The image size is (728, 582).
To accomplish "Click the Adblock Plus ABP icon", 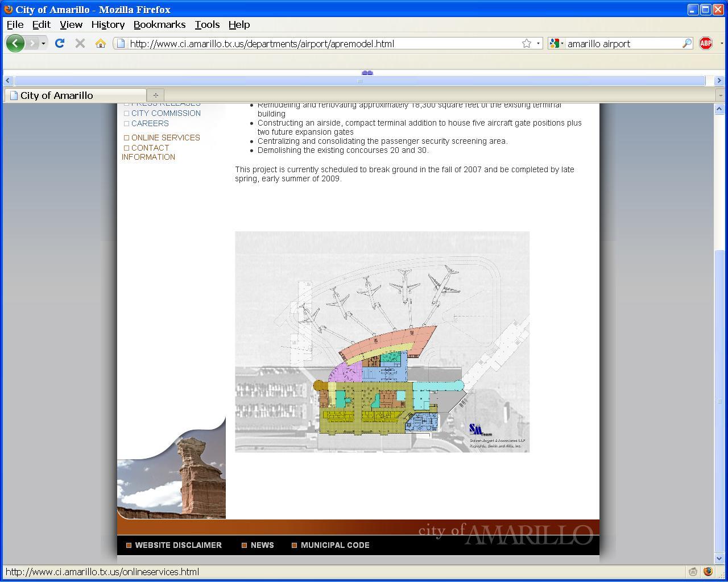I will pyautogui.click(x=706, y=43).
